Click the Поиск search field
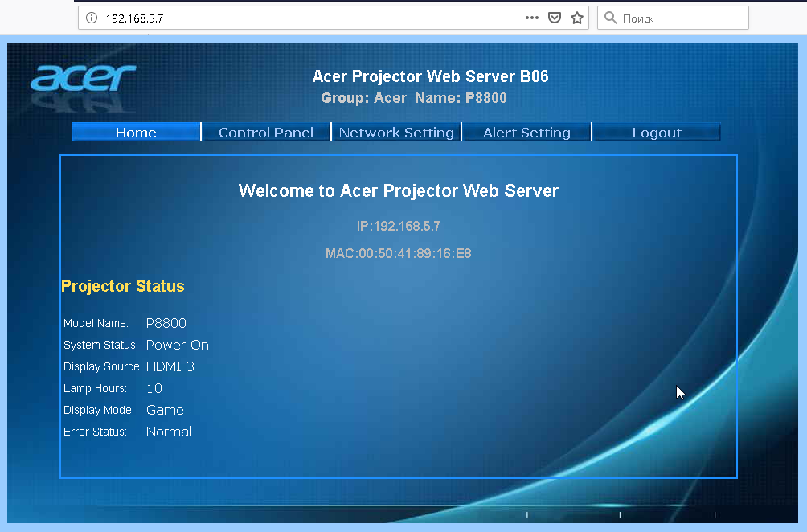Viewport: 807px width, 532px height. tap(674, 18)
